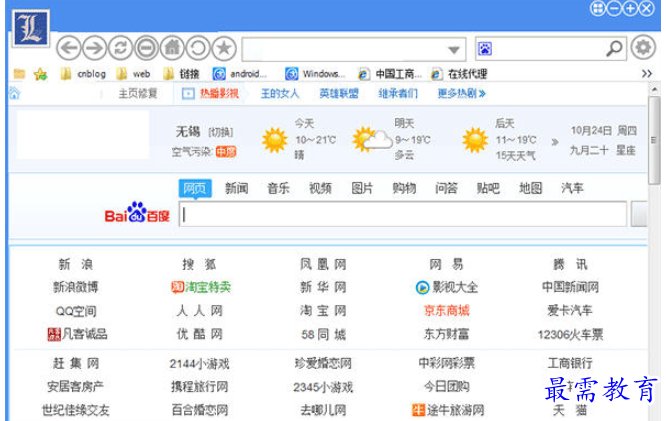Click the restore/undo circular arrow icon
The width and height of the screenshot is (666, 421).
point(198,48)
